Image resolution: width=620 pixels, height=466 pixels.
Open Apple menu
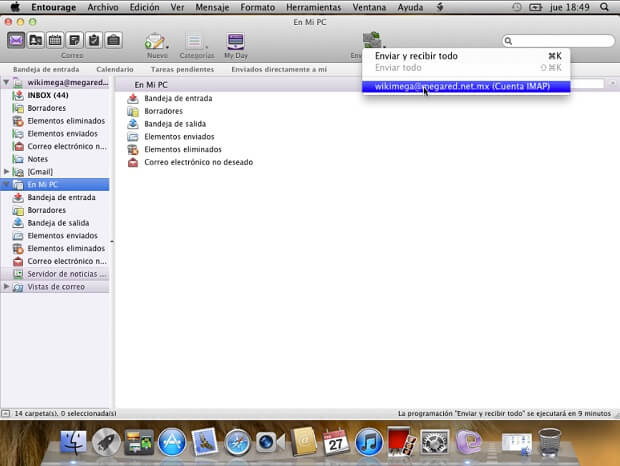[15, 7]
